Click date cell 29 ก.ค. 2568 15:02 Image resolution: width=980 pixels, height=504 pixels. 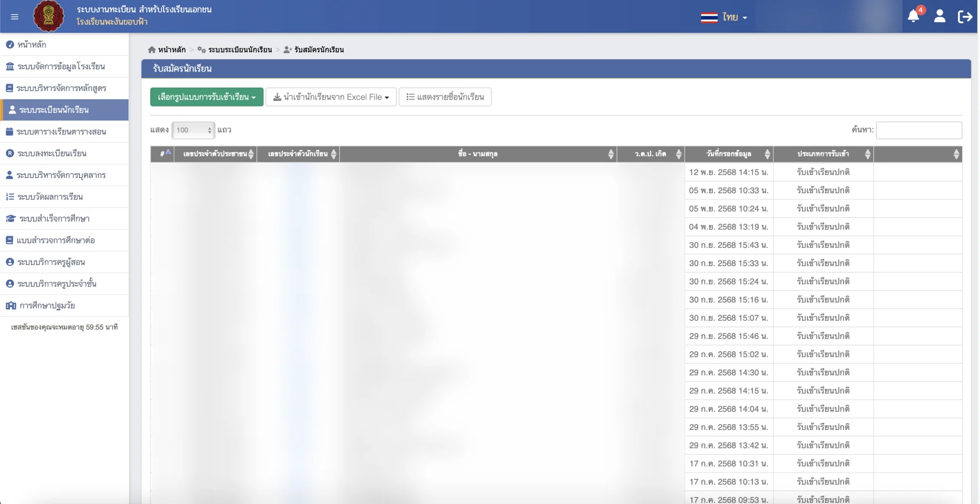pyautogui.click(x=729, y=354)
